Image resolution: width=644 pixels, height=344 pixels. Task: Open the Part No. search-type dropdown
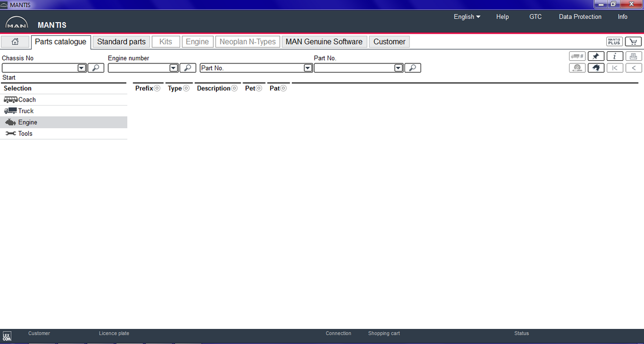(308, 68)
